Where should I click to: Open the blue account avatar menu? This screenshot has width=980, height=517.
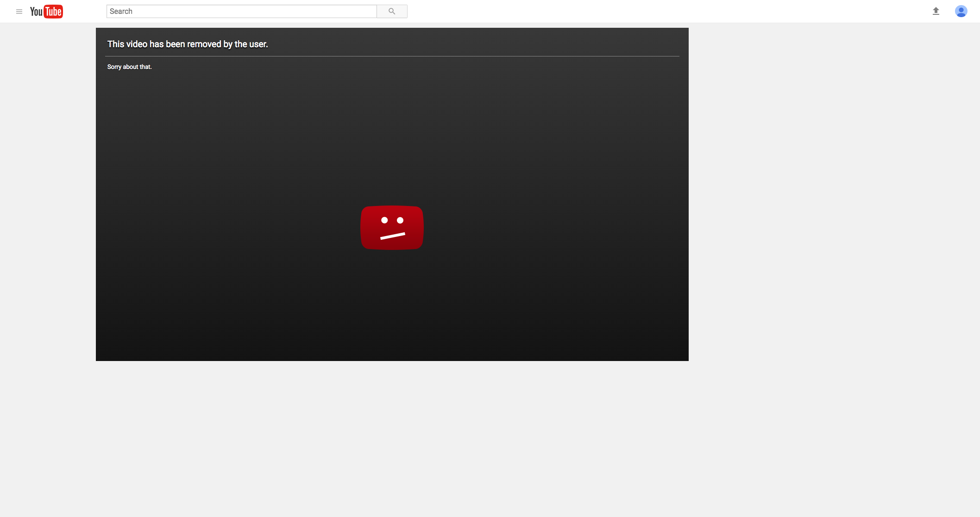[961, 11]
